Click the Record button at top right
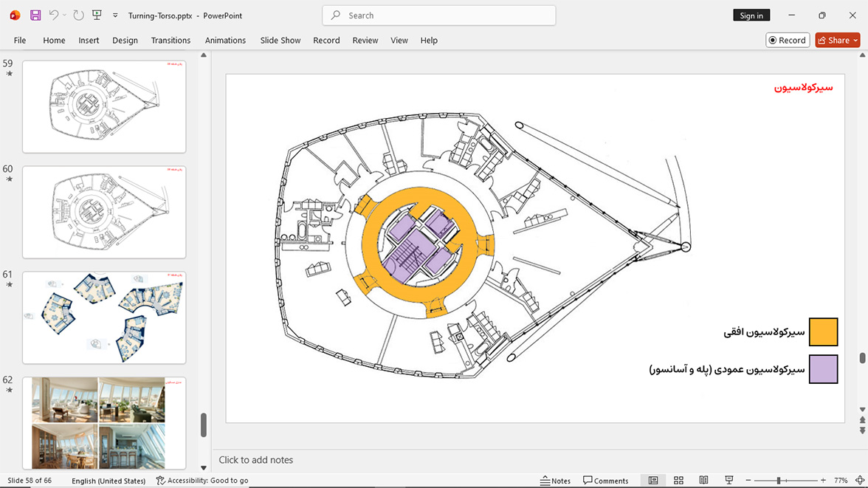Image resolution: width=868 pixels, height=488 pixels. pos(788,41)
